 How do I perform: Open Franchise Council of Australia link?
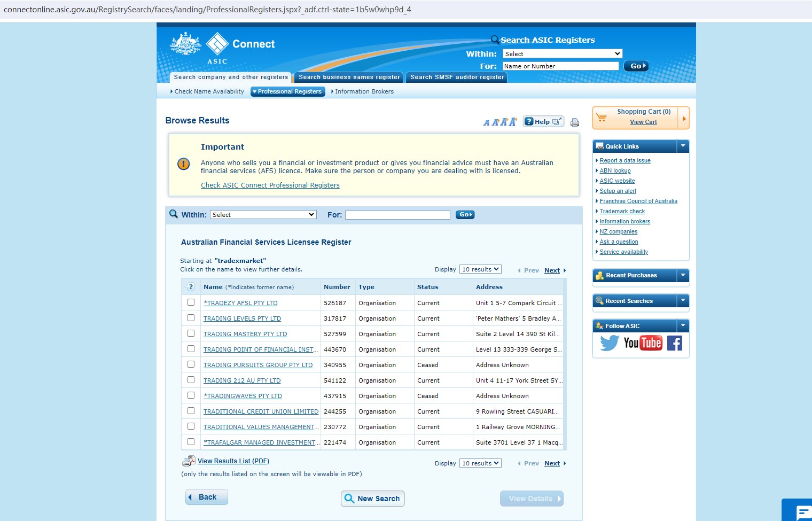tap(638, 201)
